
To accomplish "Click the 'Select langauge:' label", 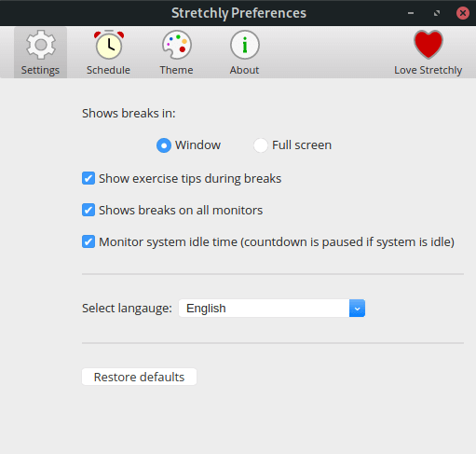I will point(127,309).
